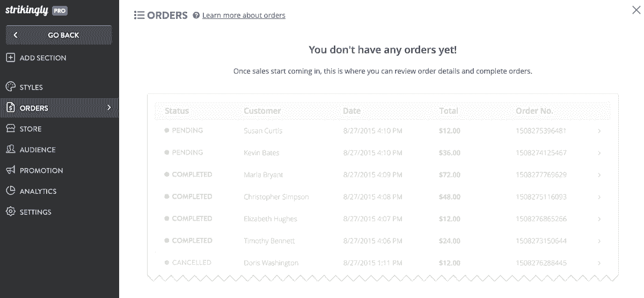Click the Promotion megaphone icon
The image size is (644, 298).
[10, 170]
